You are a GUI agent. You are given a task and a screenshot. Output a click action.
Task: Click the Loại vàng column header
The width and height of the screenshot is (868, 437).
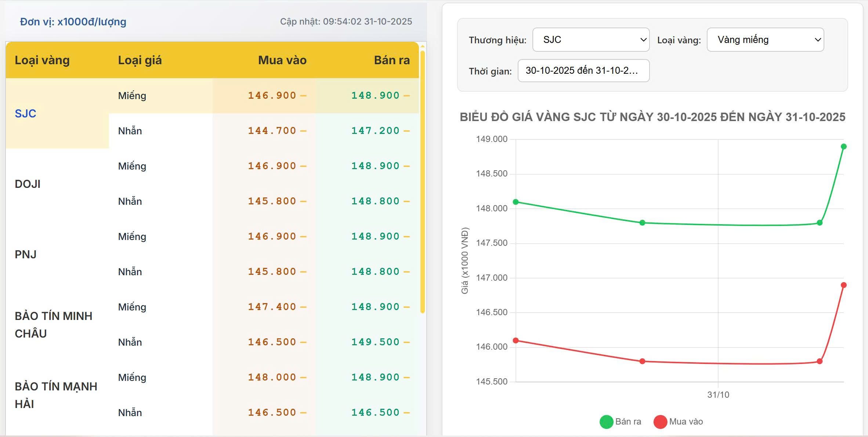[x=42, y=60]
